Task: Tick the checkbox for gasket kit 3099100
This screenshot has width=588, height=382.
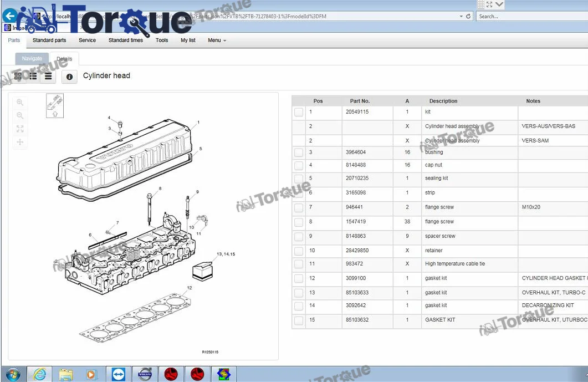Action: point(299,278)
